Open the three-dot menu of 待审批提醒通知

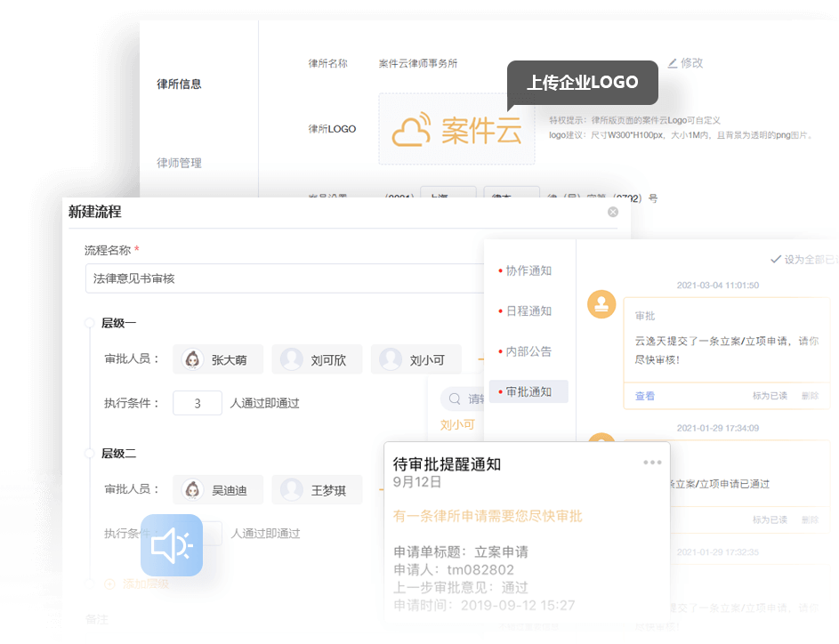(x=652, y=463)
